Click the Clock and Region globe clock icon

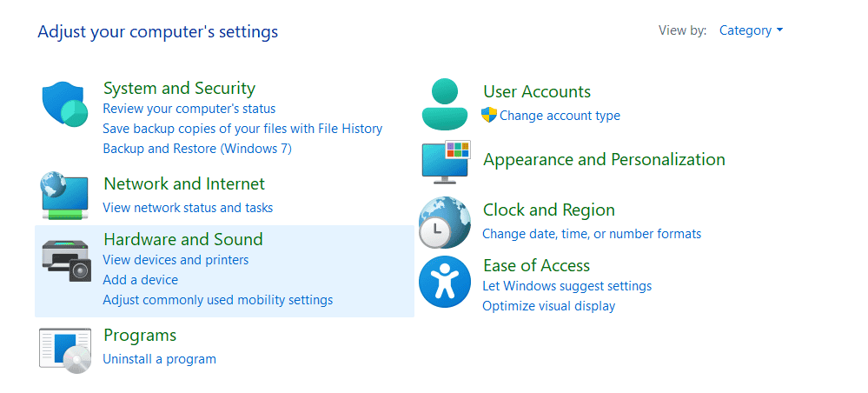point(445,223)
